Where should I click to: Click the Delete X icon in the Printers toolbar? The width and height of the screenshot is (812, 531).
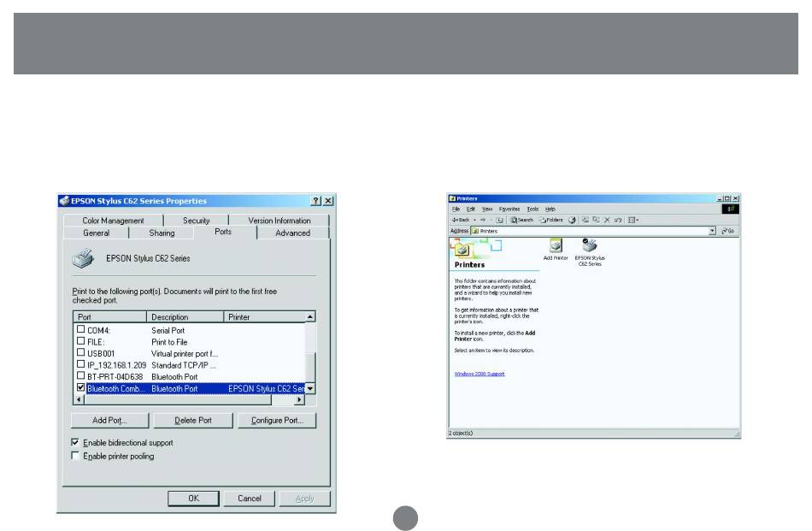607,220
